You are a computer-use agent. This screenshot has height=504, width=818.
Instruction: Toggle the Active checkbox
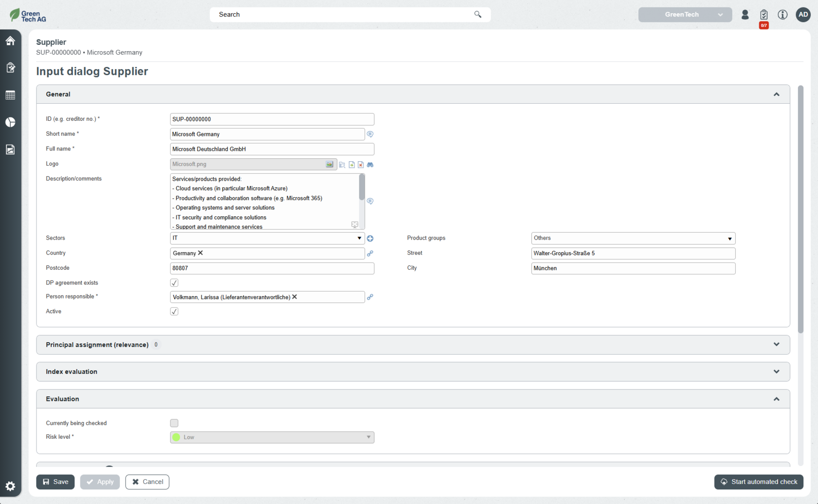pos(174,312)
